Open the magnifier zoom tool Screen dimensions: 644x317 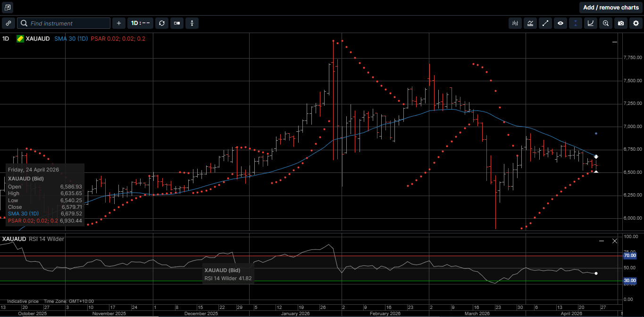pos(606,23)
